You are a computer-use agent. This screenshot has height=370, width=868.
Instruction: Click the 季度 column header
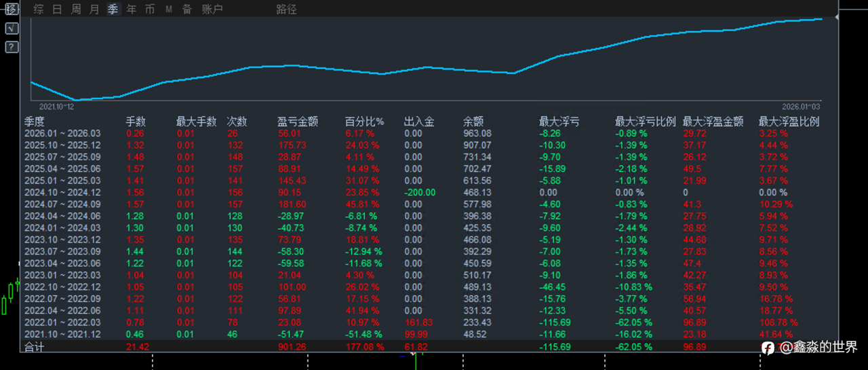[x=35, y=122]
